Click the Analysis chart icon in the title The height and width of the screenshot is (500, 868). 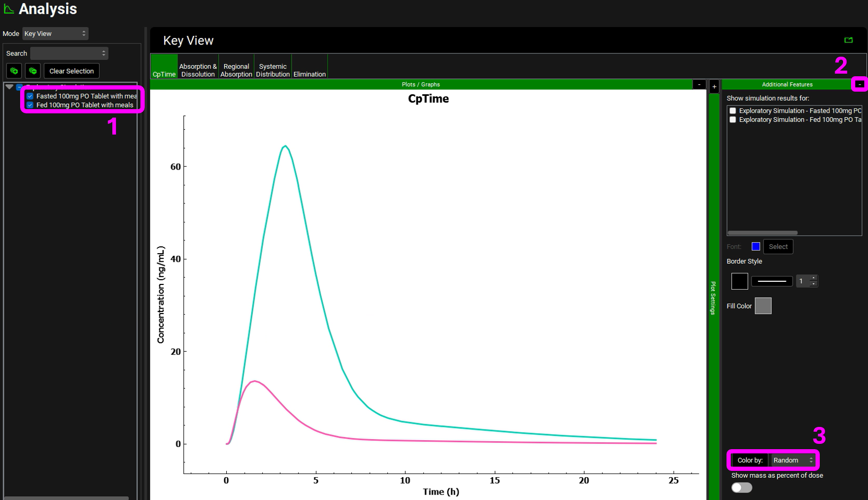8,9
